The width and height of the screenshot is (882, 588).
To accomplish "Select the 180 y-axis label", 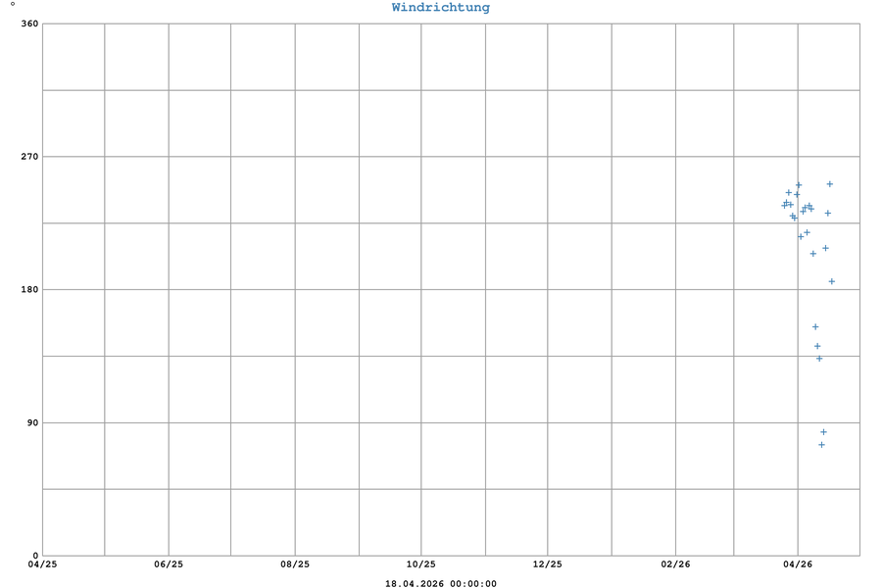I will 29,290.
